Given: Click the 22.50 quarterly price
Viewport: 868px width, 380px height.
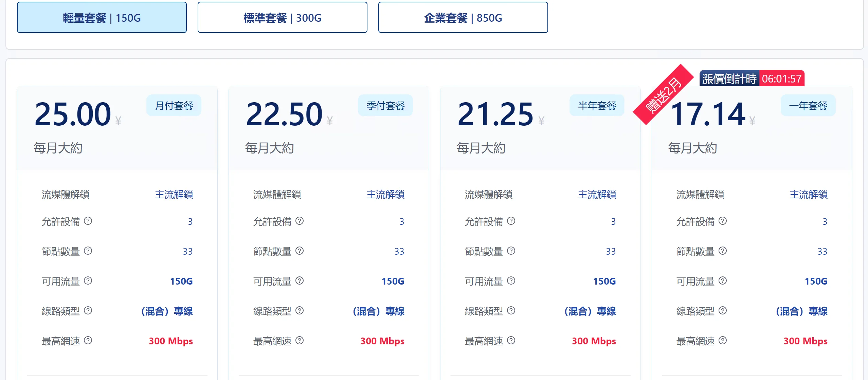Looking at the screenshot, I should click(284, 114).
